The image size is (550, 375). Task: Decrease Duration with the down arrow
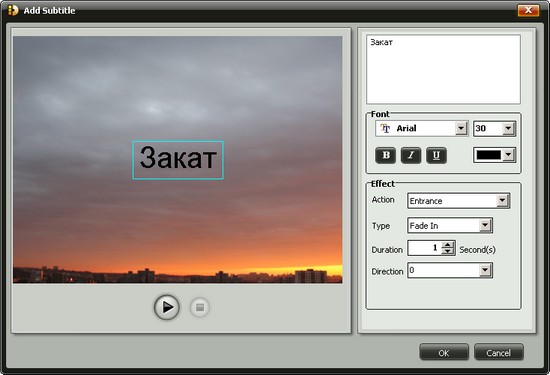(448, 251)
